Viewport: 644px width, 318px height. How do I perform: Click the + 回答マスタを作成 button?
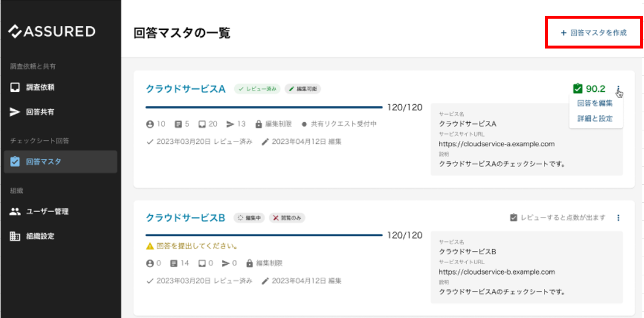[593, 33]
